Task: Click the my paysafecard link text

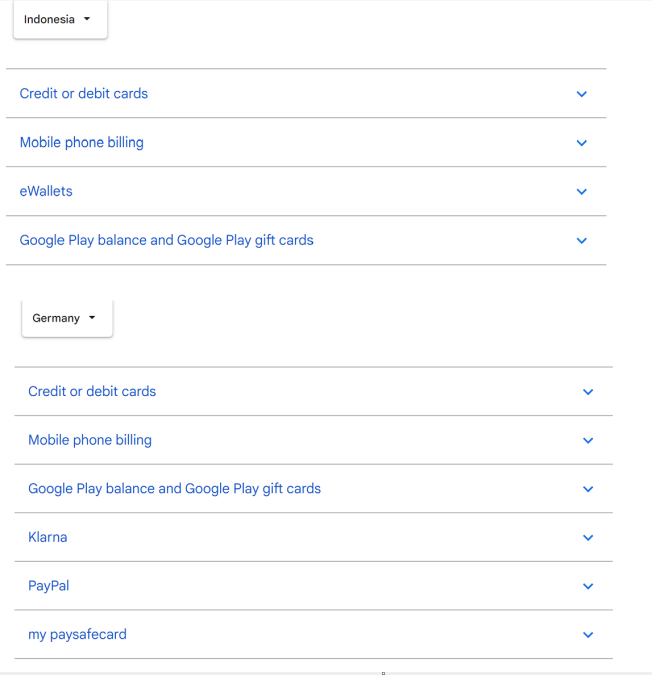Action: coord(77,634)
